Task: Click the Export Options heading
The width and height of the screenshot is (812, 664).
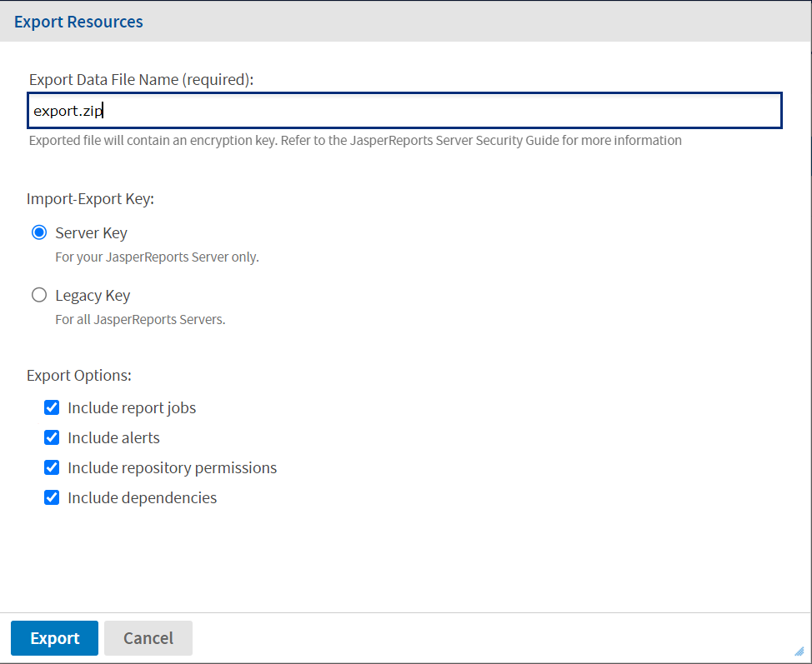Action: [79, 375]
